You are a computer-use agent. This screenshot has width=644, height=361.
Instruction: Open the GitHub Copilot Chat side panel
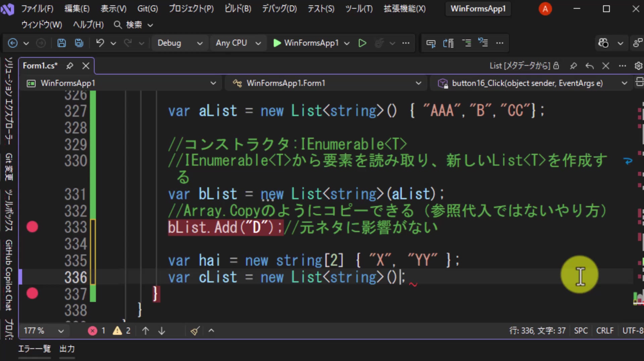coord(9,275)
